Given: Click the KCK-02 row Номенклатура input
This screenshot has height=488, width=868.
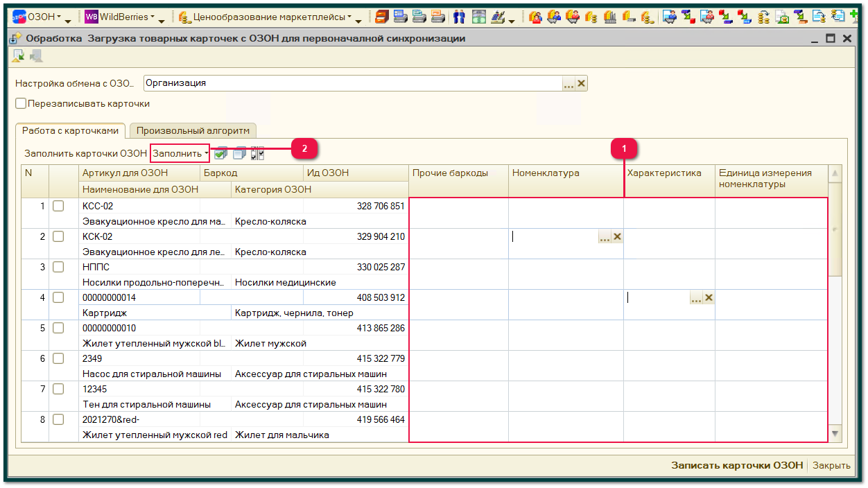Looking at the screenshot, I should pyautogui.click(x=554, y=237).
